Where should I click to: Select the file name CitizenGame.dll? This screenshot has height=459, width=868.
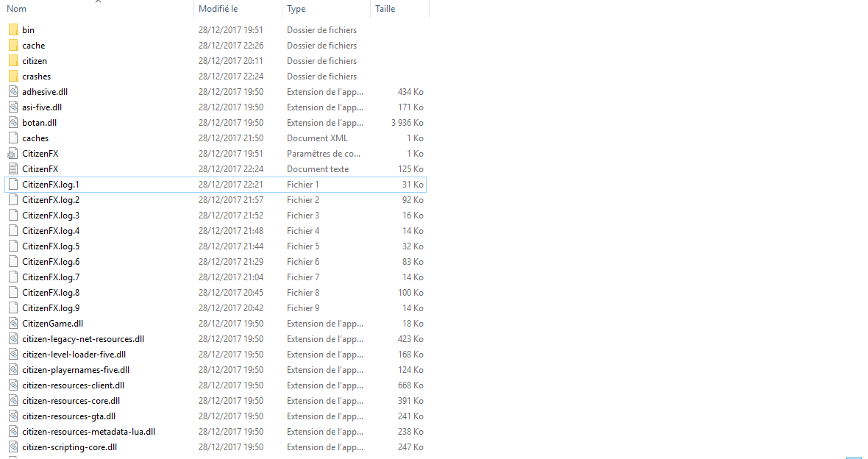pos(52,324)
